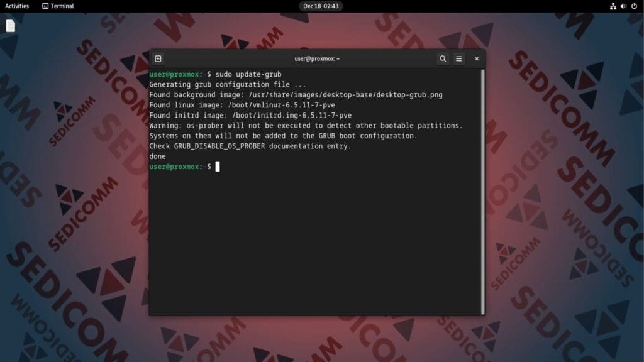This screenshot has height=362, width=644.
Task: Click the os-prober warning line
Action: (x=306, y=126)
